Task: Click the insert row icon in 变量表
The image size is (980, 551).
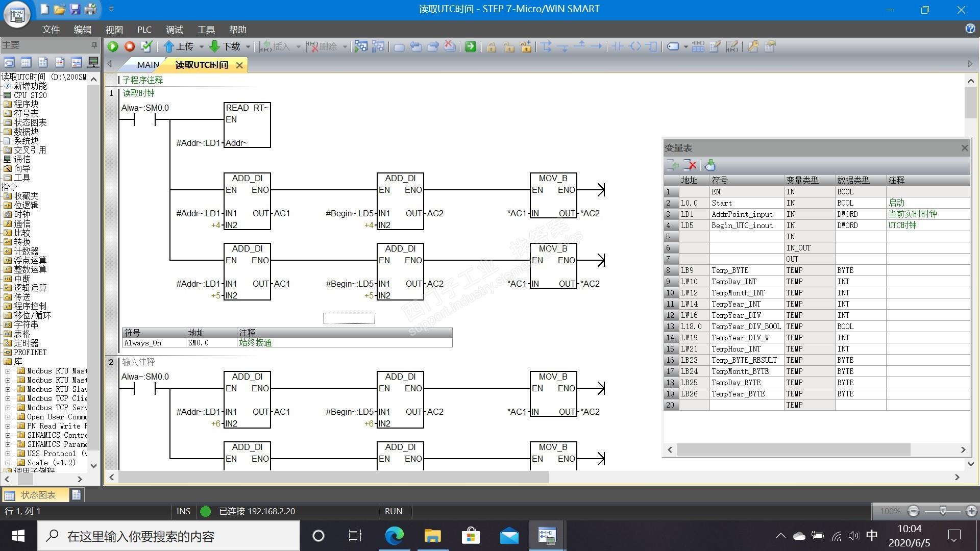Action: (x=673, y=165)
